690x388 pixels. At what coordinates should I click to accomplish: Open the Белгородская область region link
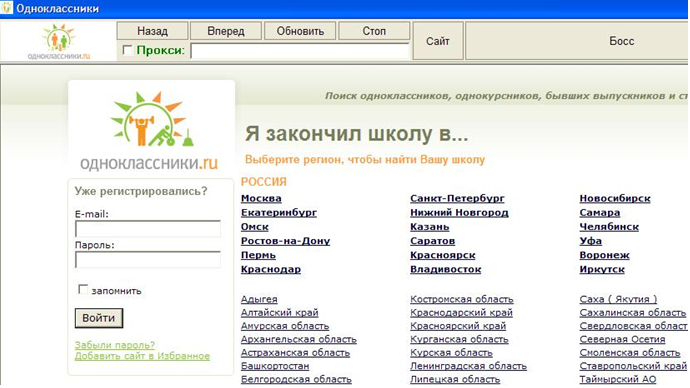click(296, 379)
